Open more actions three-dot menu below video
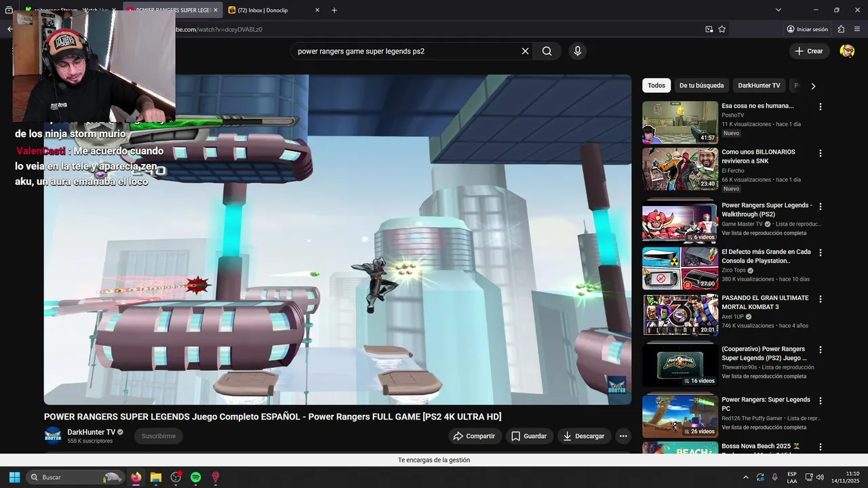 [623, 436]
